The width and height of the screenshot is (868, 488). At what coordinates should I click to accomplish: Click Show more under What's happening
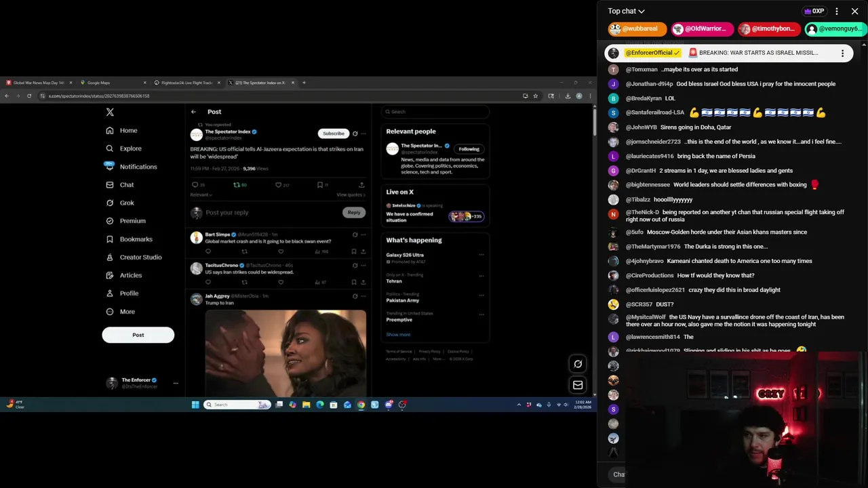pos(398,335)
